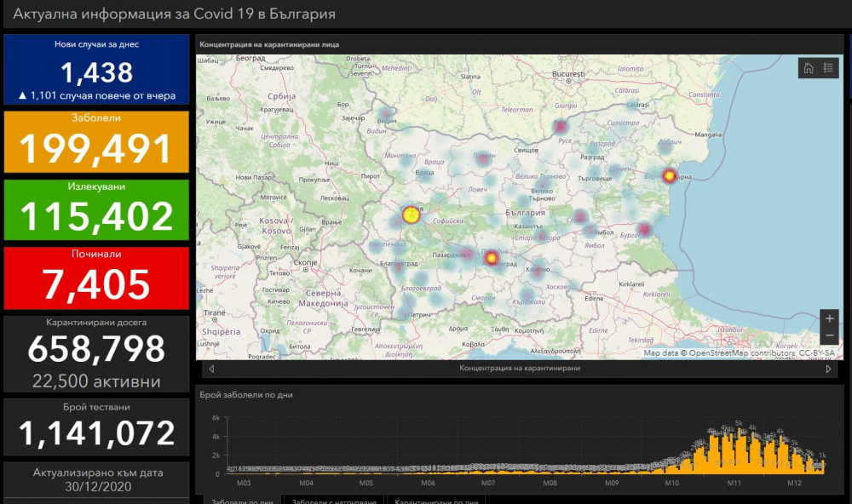Viewport: 852px width, 504px height.
Task: Click the 658,798 quarantined total value
Action: pyautogui.click(x=96, y=349)
